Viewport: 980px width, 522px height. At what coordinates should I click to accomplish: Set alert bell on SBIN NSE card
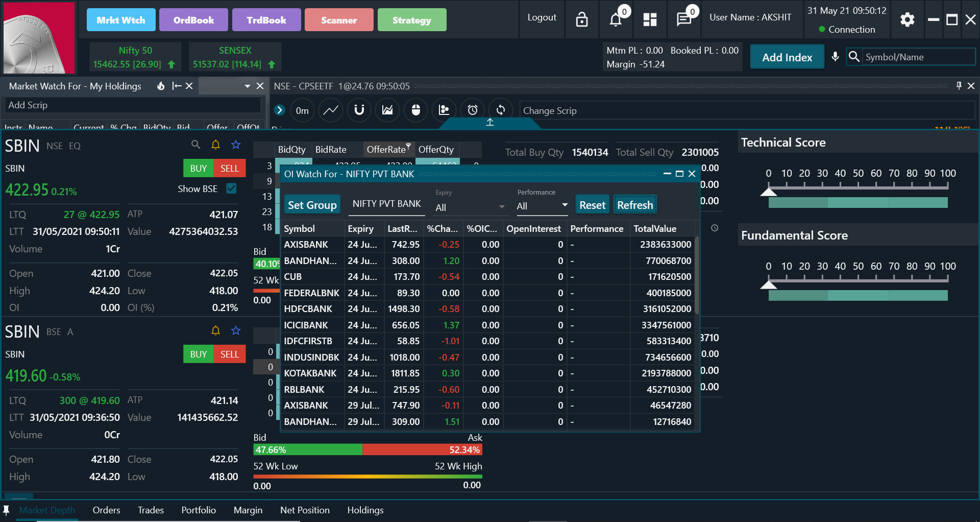coord(215,145)
